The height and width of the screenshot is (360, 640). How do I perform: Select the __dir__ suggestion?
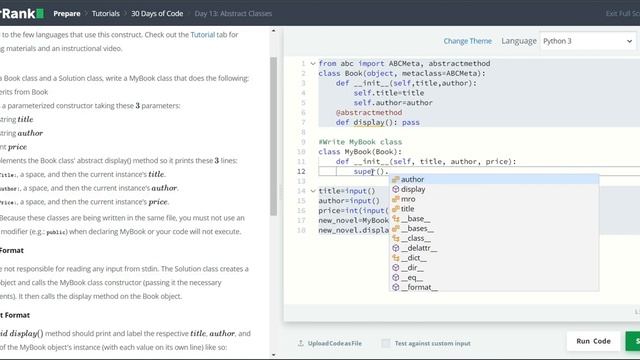click(494, 267)
